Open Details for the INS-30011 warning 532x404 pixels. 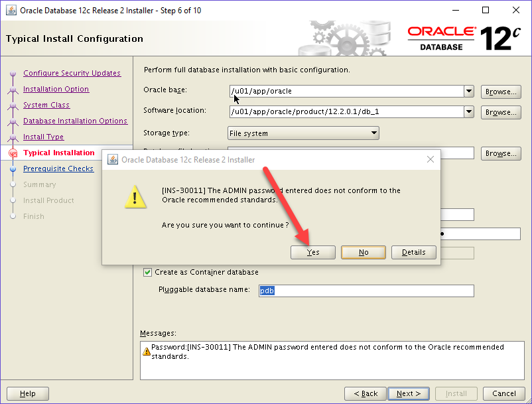413,252
